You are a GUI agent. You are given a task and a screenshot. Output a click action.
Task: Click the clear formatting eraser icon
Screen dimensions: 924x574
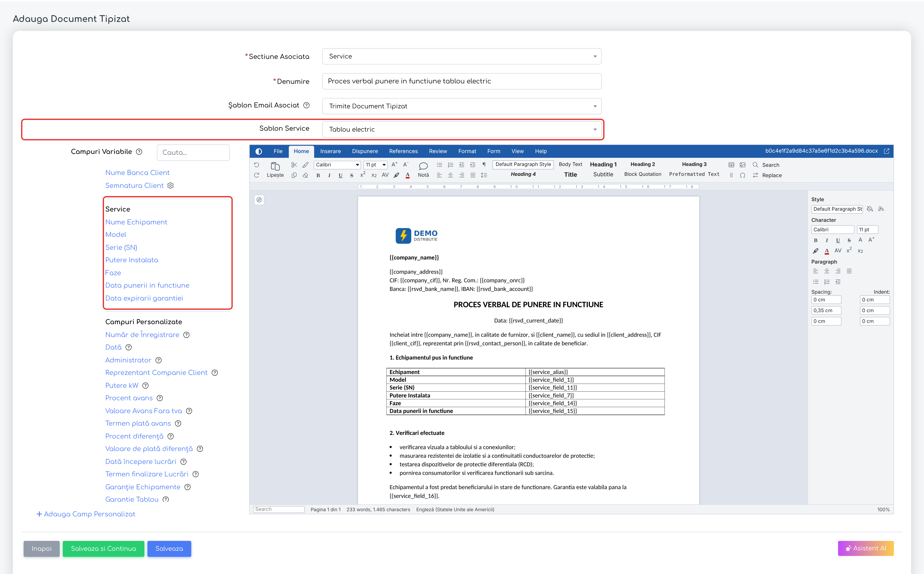(x=306, y=175)
